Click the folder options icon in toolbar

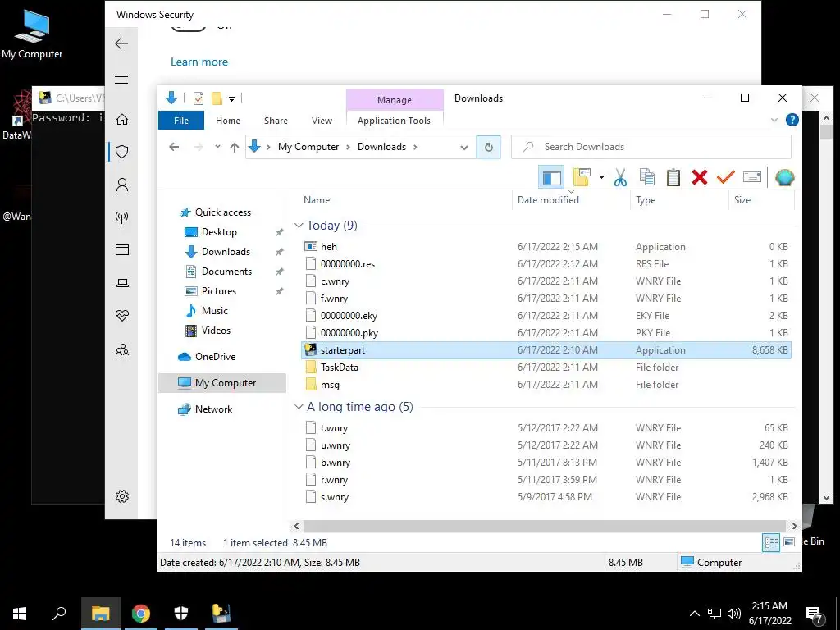[x=582, y=177]
